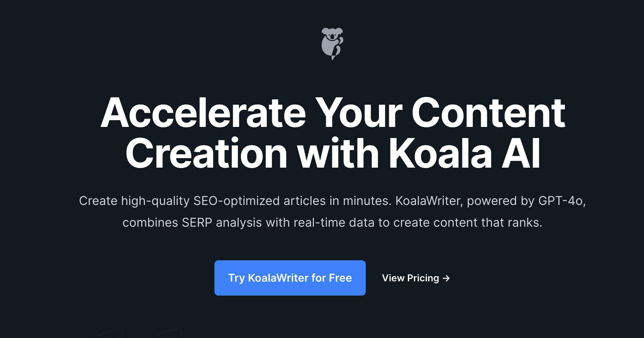
Task: Click the word "combines" in the description
Action: (150, 223)
